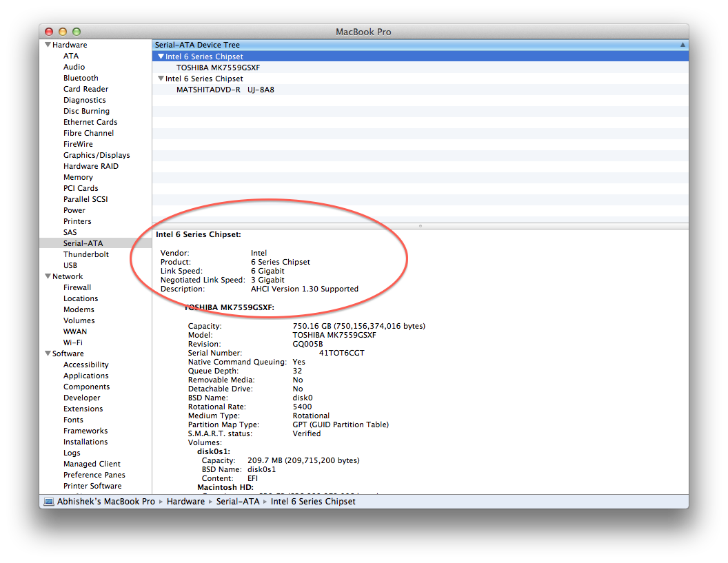Select Fonts in sidebar
Screen dimensions: 728x563
tap(73, 420)
